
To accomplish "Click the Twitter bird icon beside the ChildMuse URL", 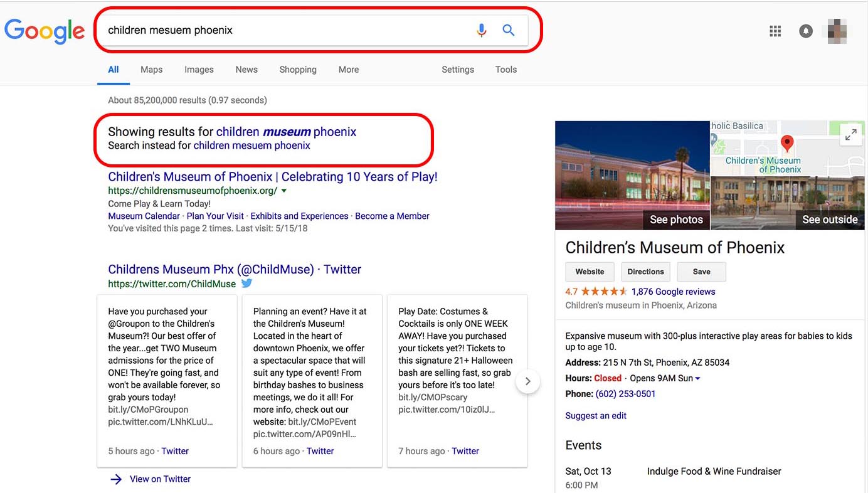I will click(x=247, y=284).
